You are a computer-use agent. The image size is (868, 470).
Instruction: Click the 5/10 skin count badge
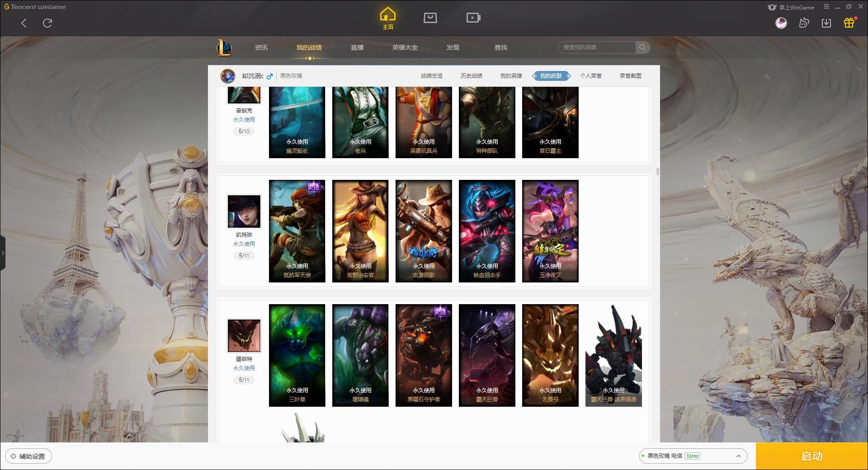244,132
